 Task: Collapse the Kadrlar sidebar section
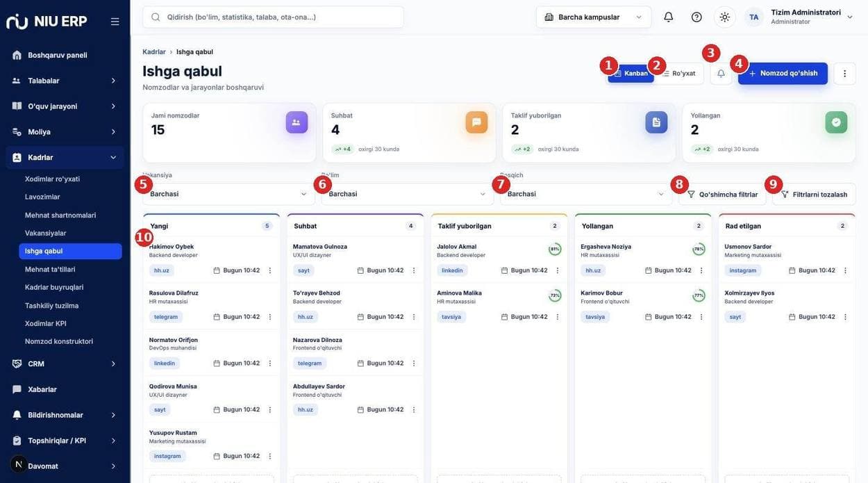65,158
